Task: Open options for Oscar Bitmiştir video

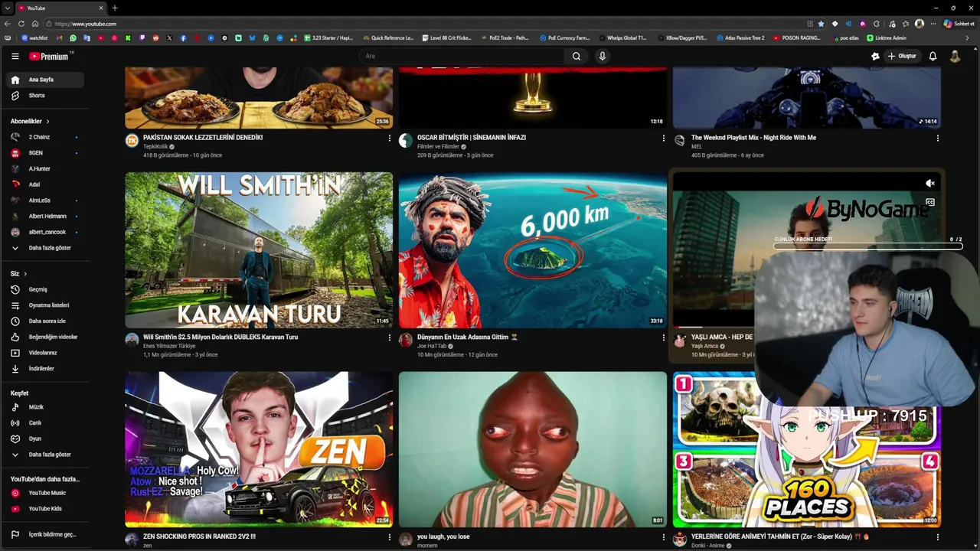Action: tap(664, 139)
